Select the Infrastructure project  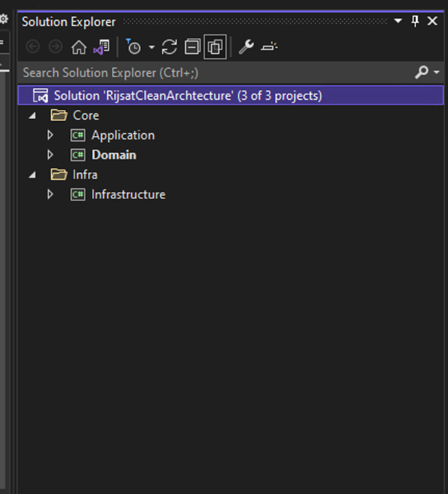(128, 194)
